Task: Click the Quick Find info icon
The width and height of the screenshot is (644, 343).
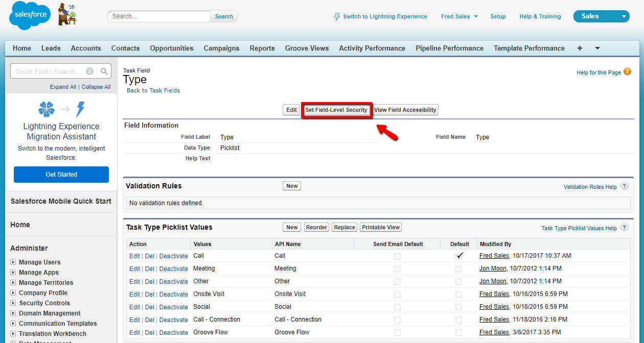Action: (90, 71)
